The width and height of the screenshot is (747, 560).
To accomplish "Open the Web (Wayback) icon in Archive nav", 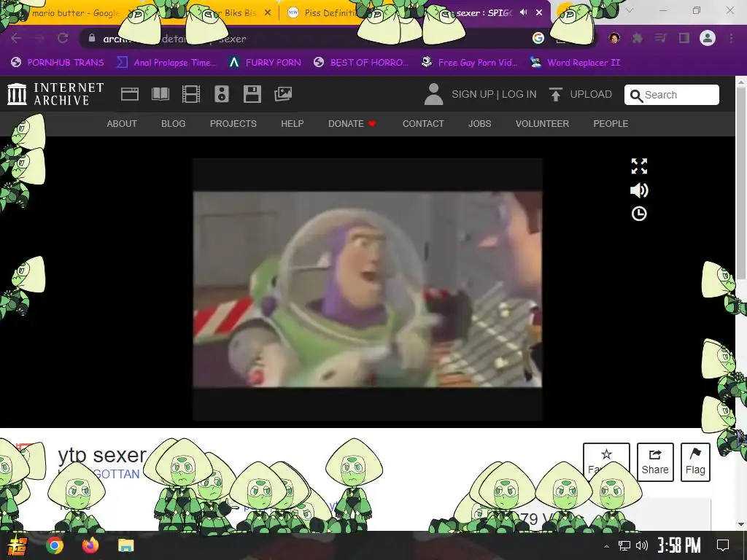I will pos(130,94).
